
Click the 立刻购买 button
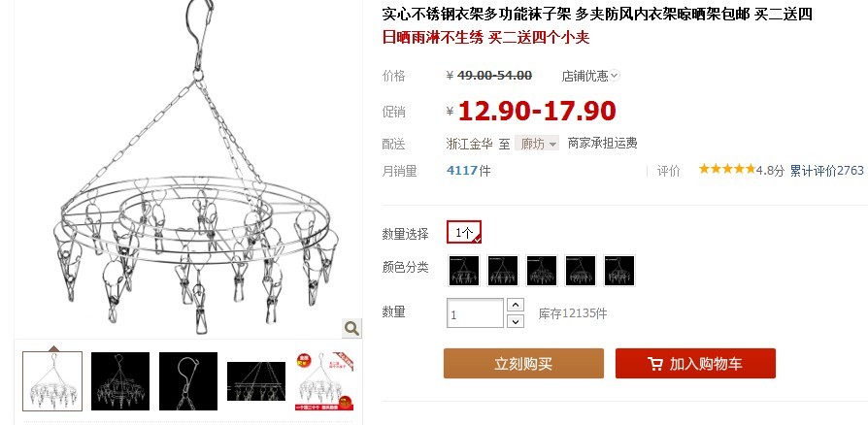click(x=523, y=364)
